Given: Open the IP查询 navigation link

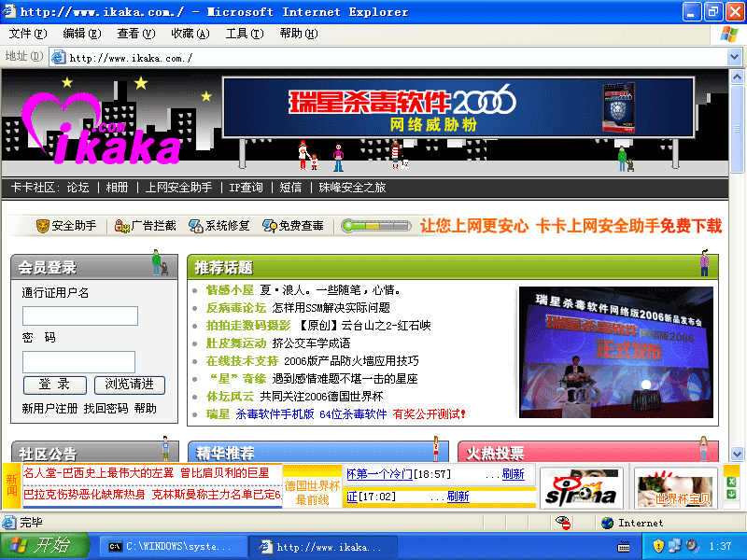Looking at the screenshot, I should tap(246, 188).
